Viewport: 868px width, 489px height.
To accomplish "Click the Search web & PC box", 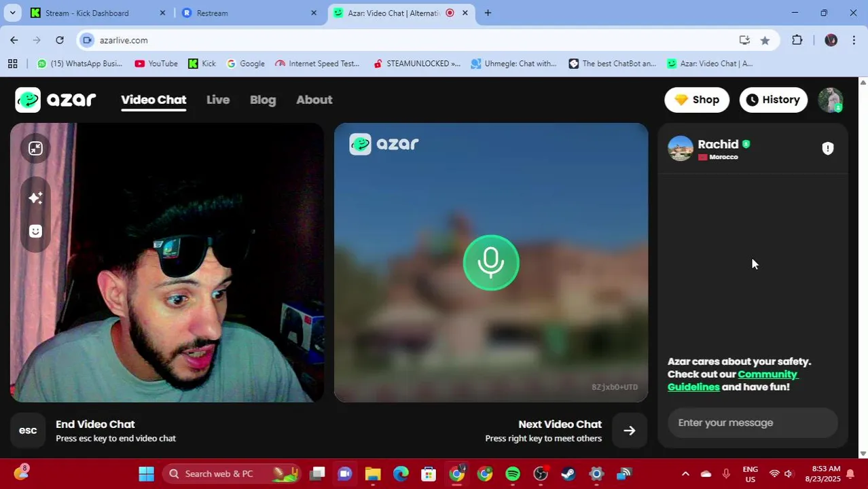I will tap(231, 474).
